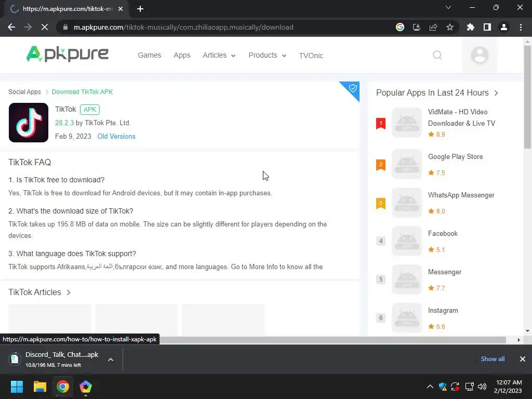The height and width of the screenshot is (399, 532).
Task: Click the install app icon in address bar
Action: (416, 27)
